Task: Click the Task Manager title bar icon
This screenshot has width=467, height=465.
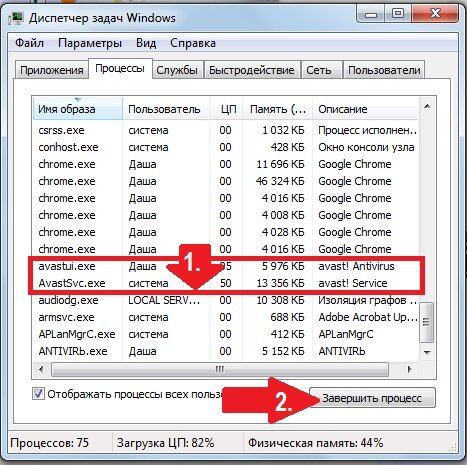Action: tap(16, 18)
